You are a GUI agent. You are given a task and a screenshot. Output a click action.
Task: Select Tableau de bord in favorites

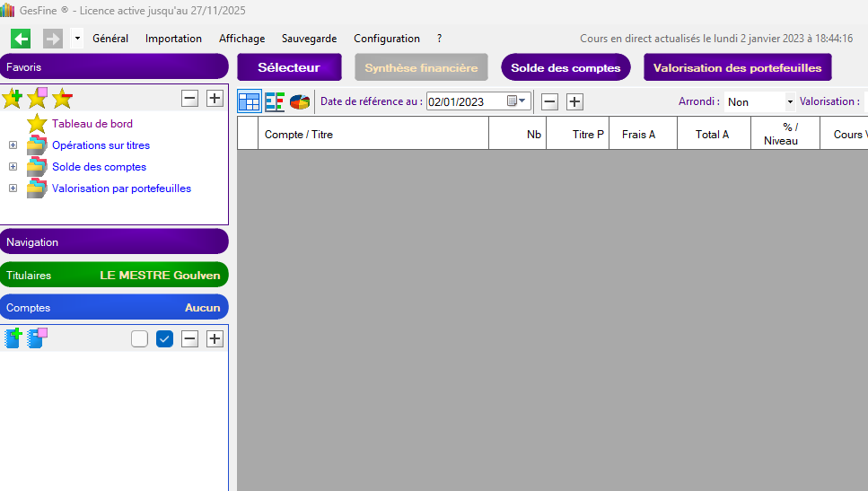92,124
